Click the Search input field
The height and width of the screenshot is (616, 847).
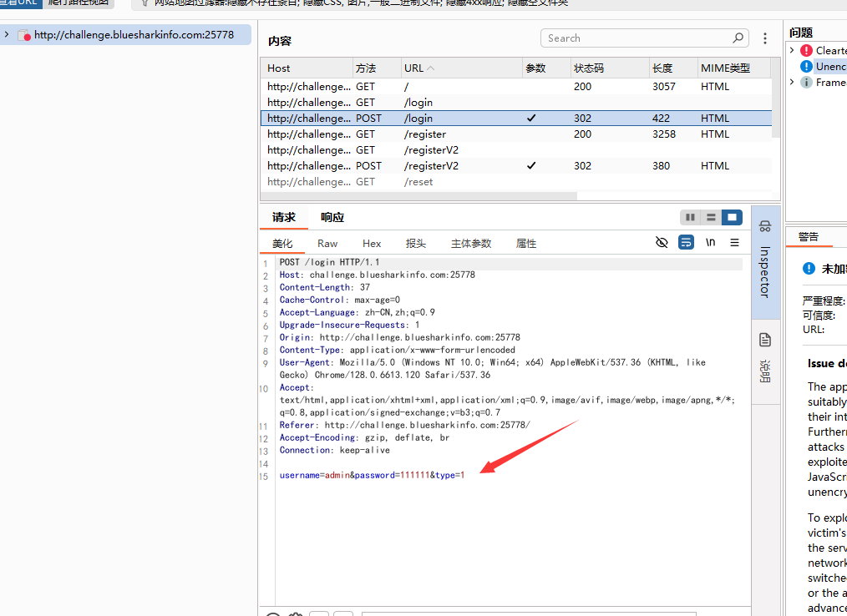(635, 38)
